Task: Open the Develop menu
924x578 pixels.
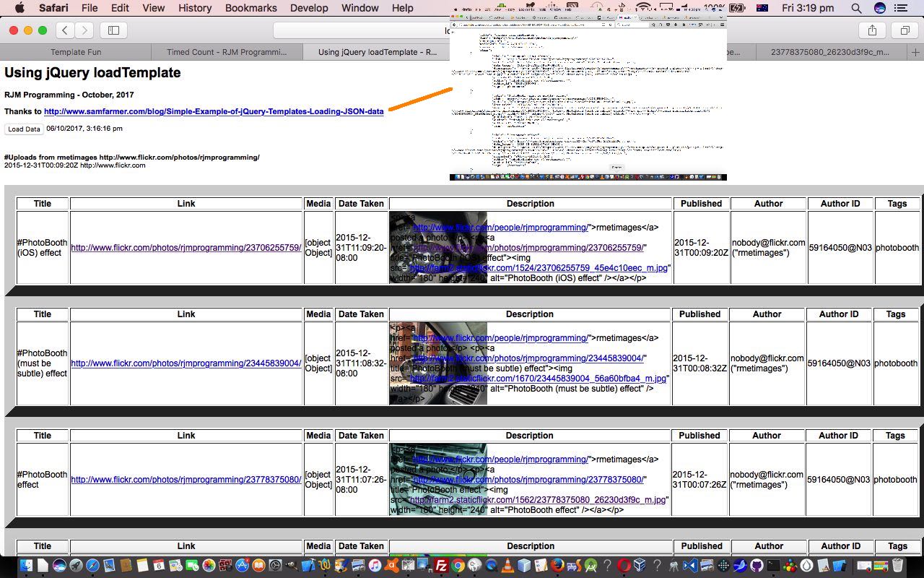Action: [309, 8]
